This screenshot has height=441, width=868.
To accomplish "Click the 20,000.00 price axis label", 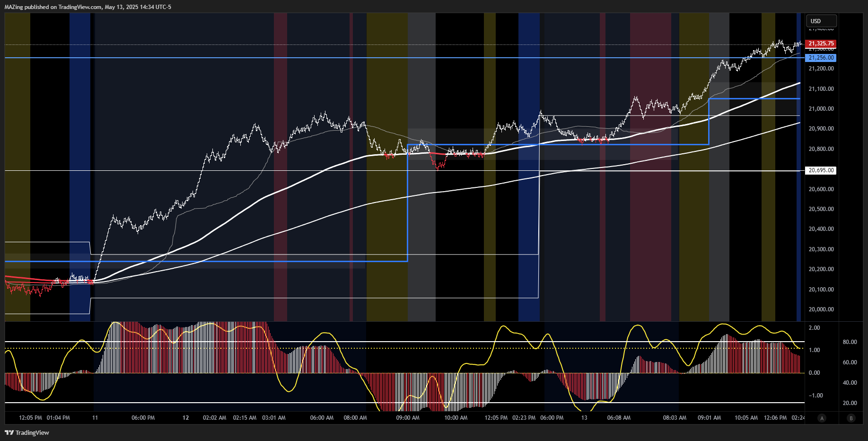I will pyautogui.click(x=821, y=309).
